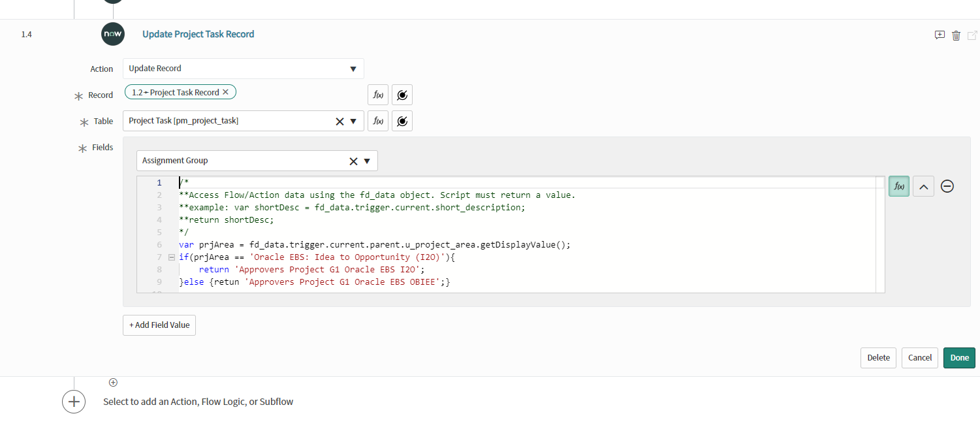Select to add Action, Flow Logic, Subflow text
The image size is (980, 435).
[x=198, y=402]
